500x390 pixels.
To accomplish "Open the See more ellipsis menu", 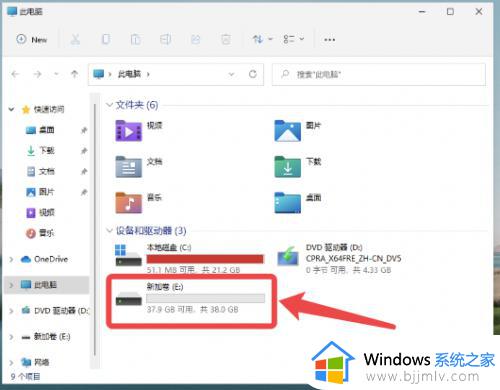I will click(329, 40).
